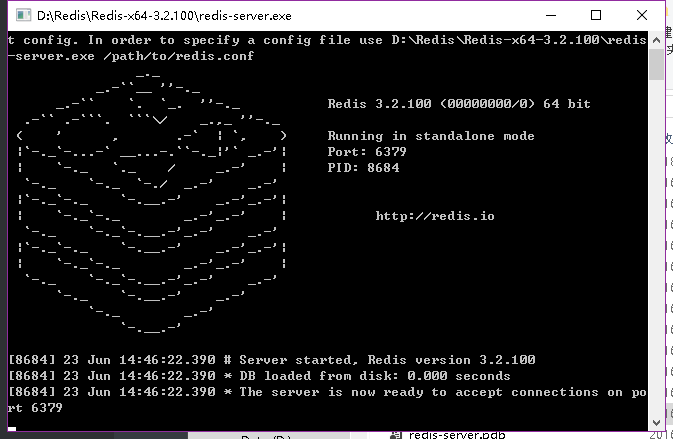The width and height of the screenshot is (673, 439).
Task: Click the http://redis.io text
Action: tap(435, 216)
